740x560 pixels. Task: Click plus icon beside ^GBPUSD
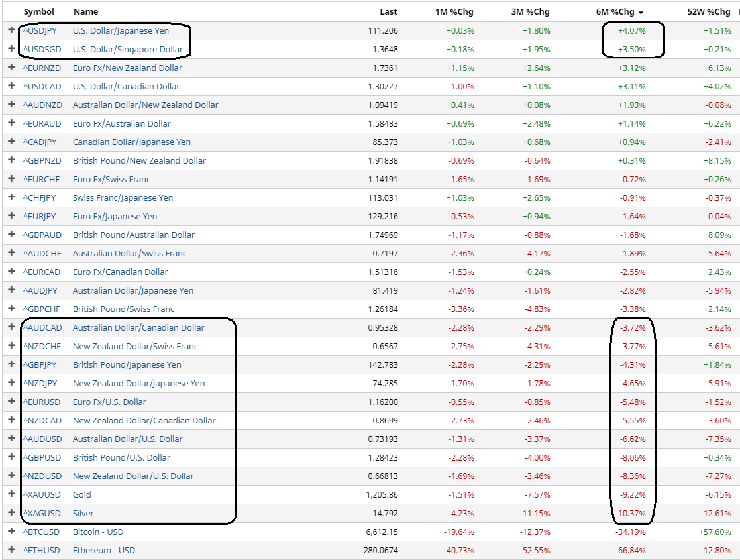pyautogui.click(x=11, y=457)
